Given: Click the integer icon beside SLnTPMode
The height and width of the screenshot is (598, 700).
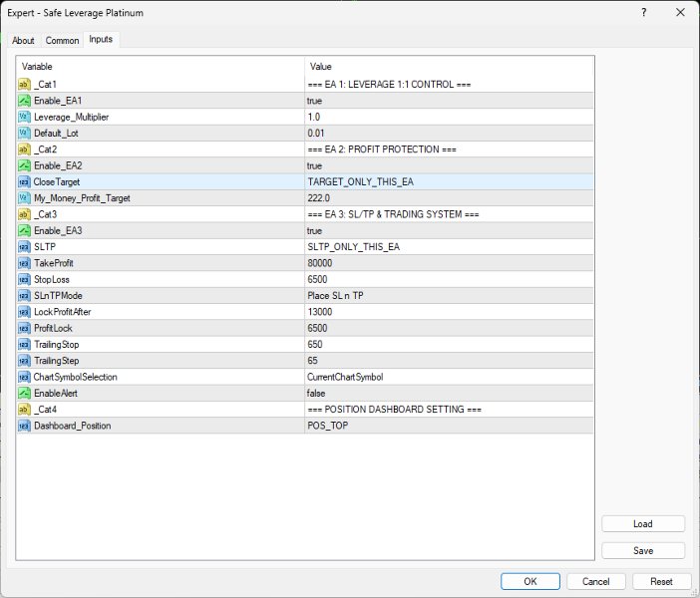Looking at the screenshot, I should pos(24,295).
